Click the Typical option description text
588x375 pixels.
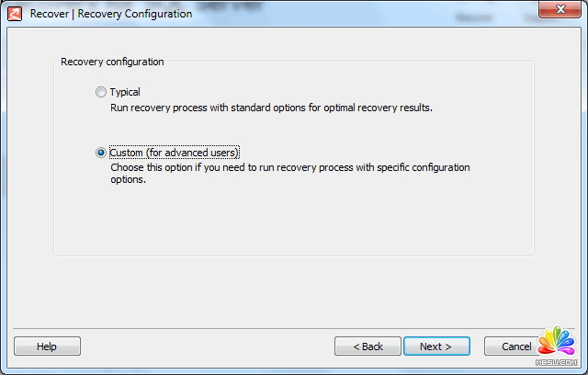tap(271, 108)
